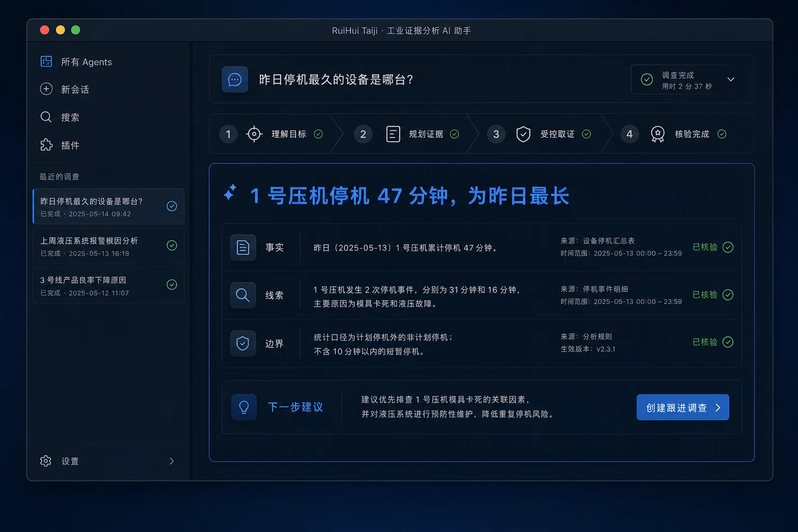This screenshot has height=532, width=798.
Task: Click the 核验完成 award badge icon
Action: click(x=658, y=134)
